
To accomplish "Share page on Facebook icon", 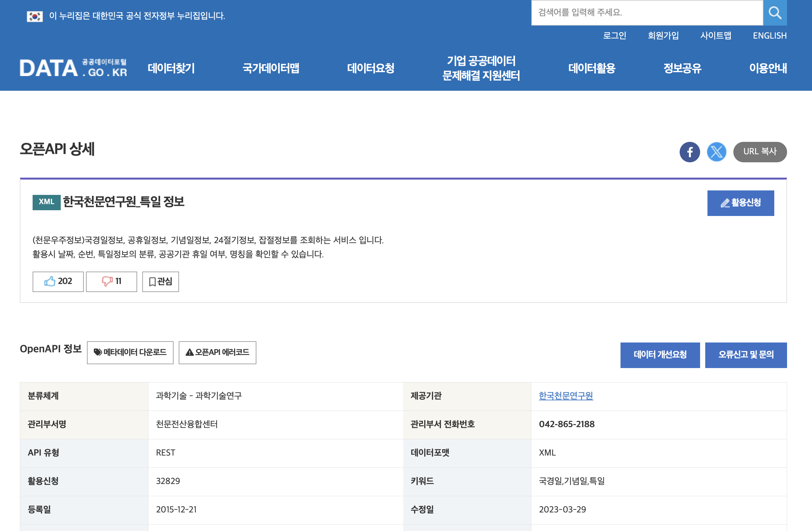I will coord(690,152).
